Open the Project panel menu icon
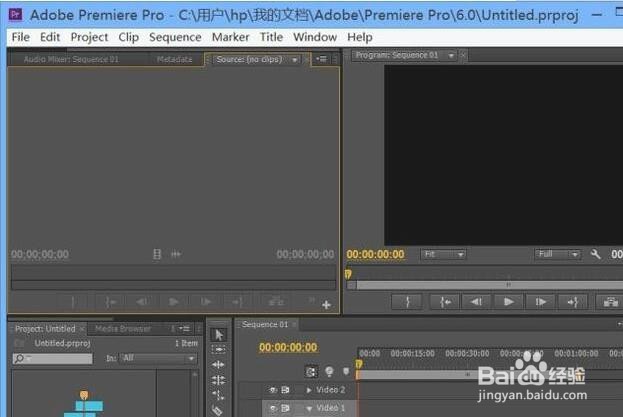Image resolution: width=623 pixels, height=417 pixels. click(x=184, y=329)
